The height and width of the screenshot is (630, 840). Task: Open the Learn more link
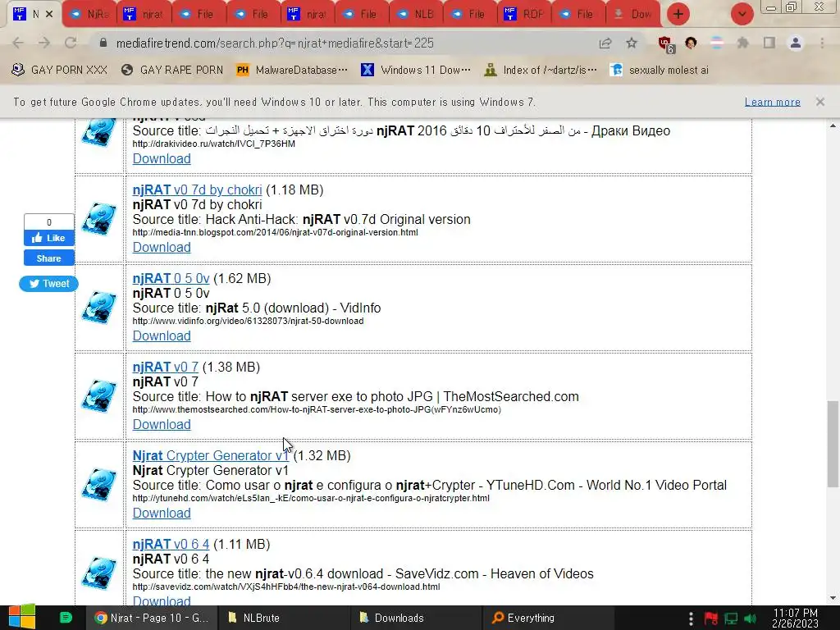(x=773, y=102)
